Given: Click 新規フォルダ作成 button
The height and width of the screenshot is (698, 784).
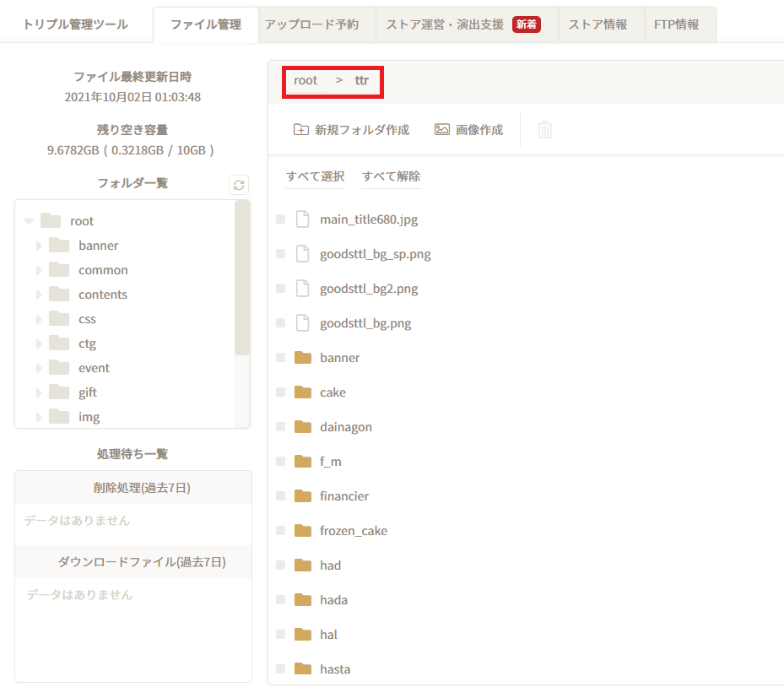Looking at the screenshot, I should click(x=351, y=130).
